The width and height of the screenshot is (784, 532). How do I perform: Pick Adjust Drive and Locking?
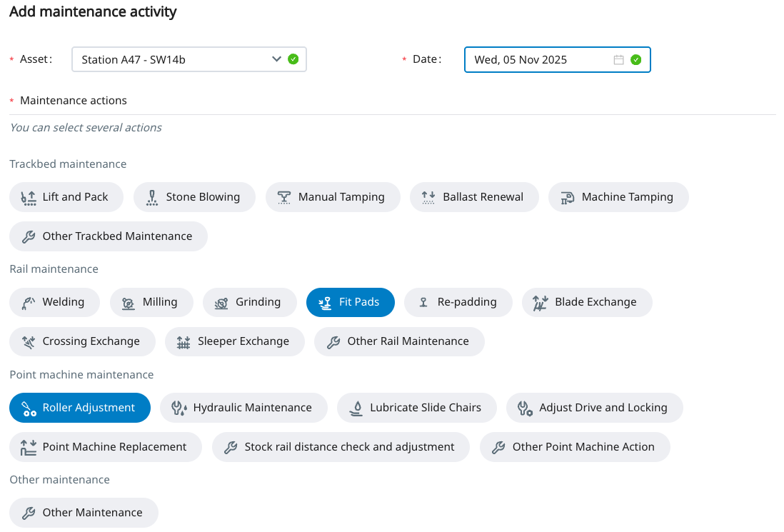(x=594, y=408)
